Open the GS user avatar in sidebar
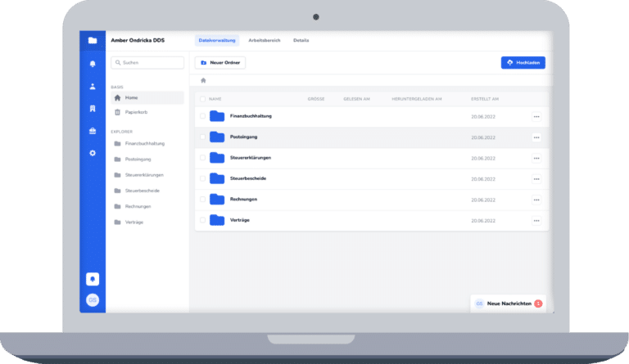Screen dimensions: 629x364 tap(93, 300)
